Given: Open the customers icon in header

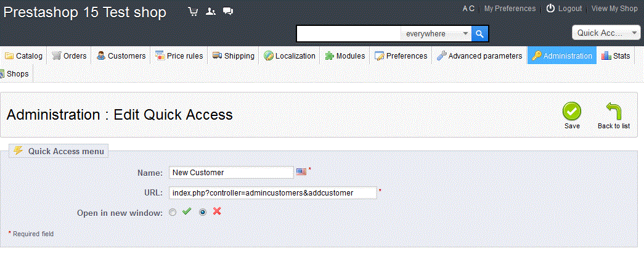Looking at the screenshot, I should (211, 12).
